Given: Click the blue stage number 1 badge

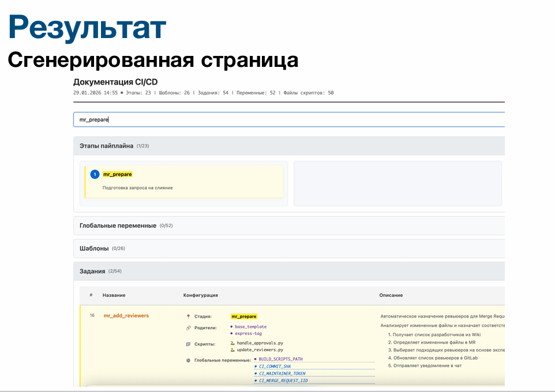Looking at the screenshot, I should point(95,175).
